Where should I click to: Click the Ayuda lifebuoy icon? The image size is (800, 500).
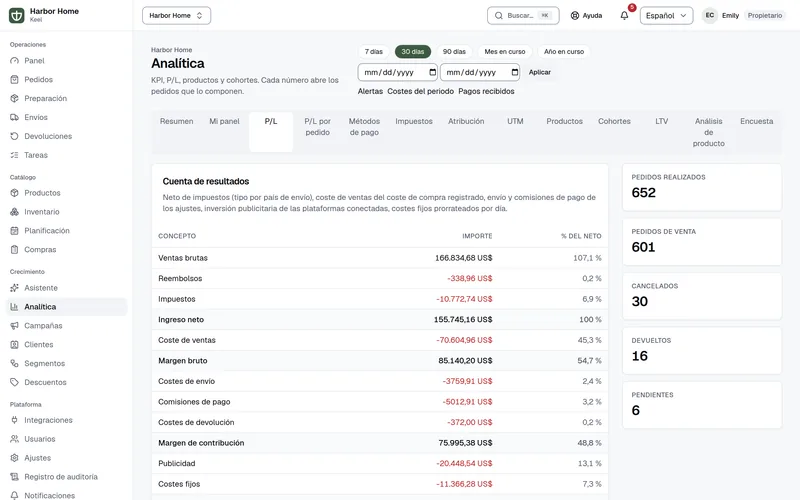(x=574, y=15)
